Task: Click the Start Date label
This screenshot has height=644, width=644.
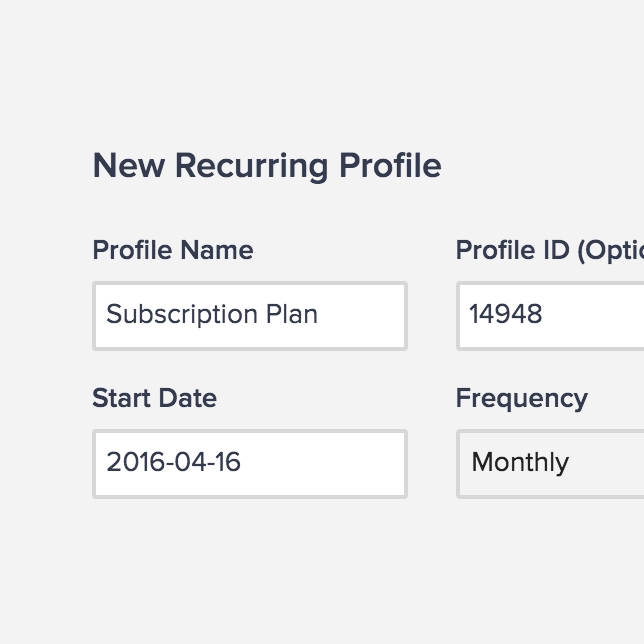Action: pos(155,398)
